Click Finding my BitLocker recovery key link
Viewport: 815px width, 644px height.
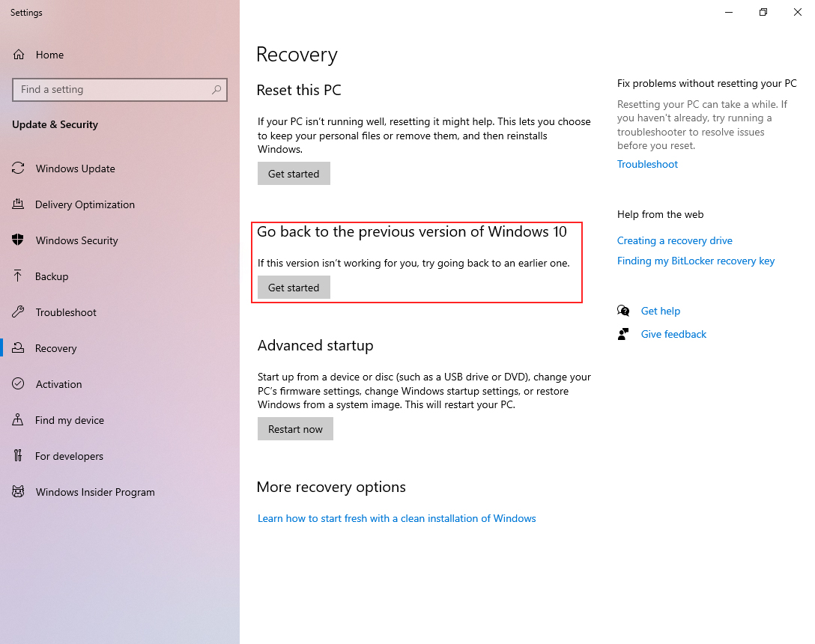696,261
